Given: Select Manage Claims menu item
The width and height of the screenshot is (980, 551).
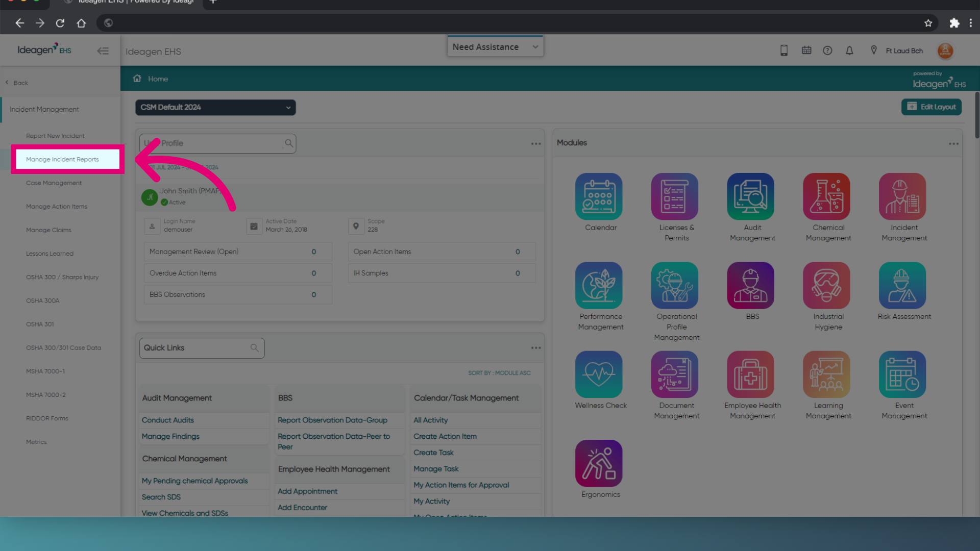Looking at the screenshot, I should (x=48, y=230).
